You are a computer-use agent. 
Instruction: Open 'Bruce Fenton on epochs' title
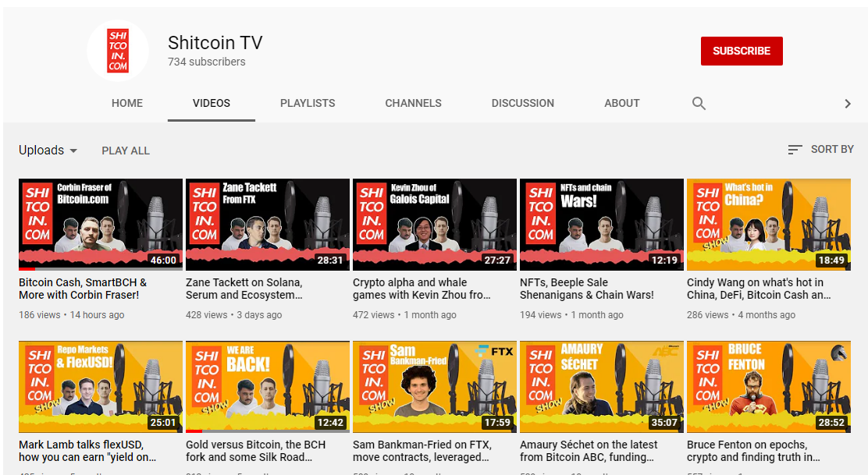(753, 451)
